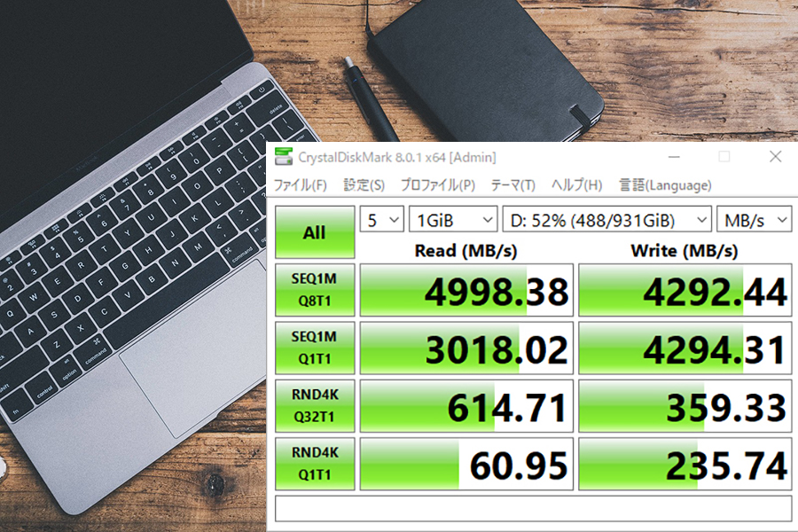Expand the test count dropdown showing 5
This screenshot has width=798, height=532.
pos(381,219)
